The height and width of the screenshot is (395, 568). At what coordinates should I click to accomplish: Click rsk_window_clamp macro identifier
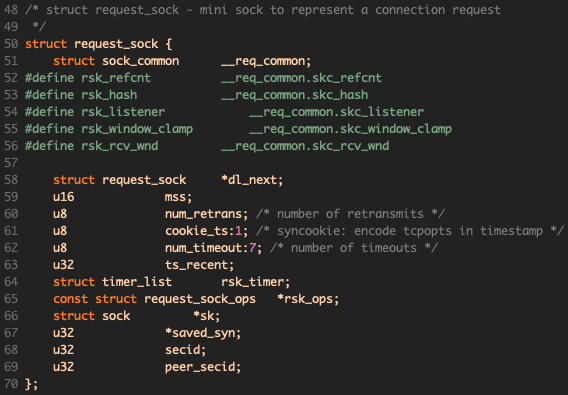(x=137, y=129)
